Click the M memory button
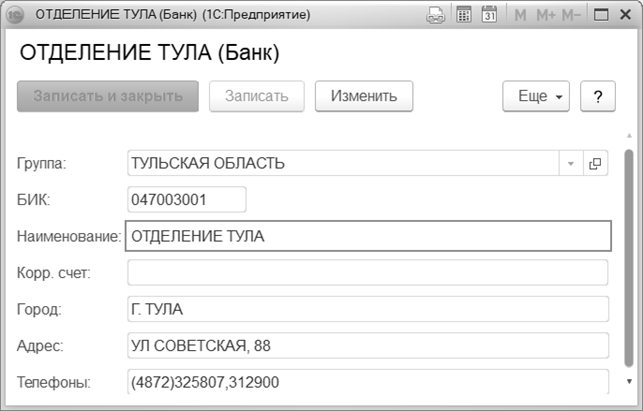643x411 pixels. click(x=520, y=16)
